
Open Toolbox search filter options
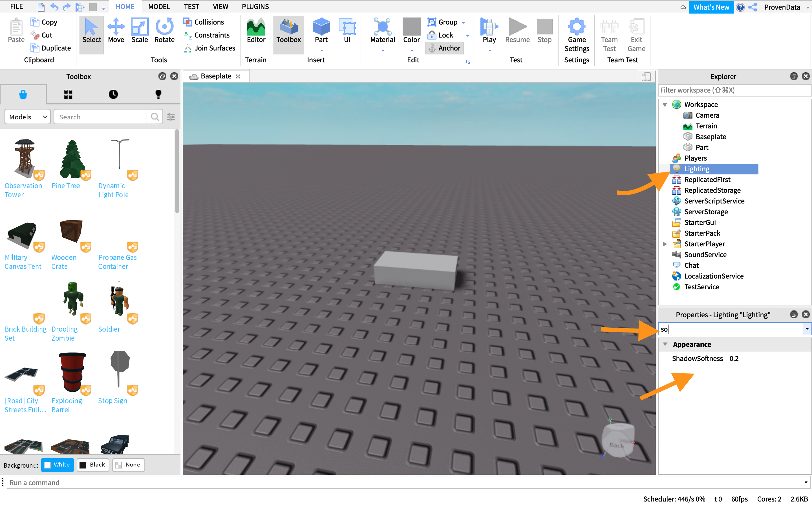(171, 117)
